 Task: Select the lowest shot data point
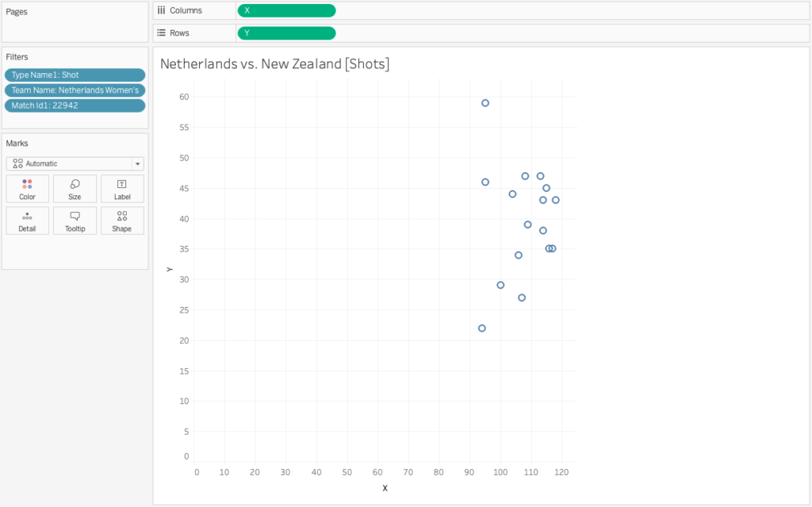tap(482, 328)
